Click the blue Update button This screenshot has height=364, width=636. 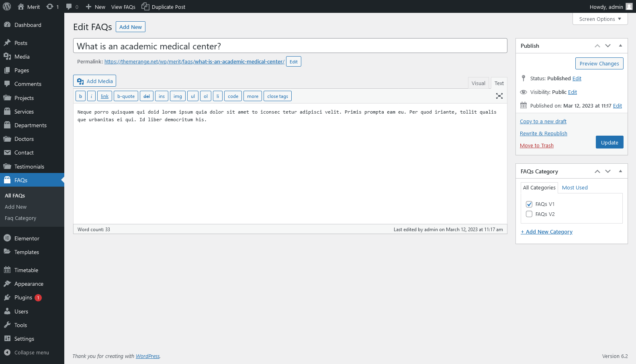(x=609, y=142)
